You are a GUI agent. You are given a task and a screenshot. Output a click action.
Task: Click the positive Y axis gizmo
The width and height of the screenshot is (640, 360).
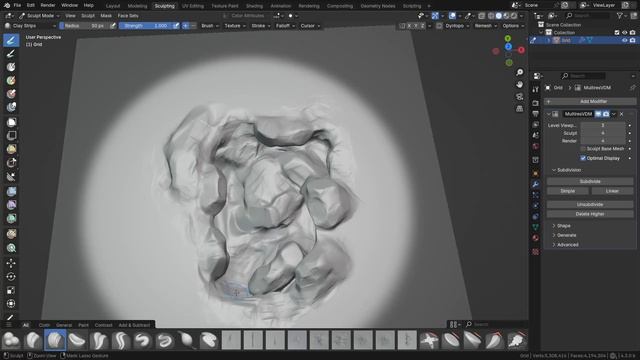click(508, 38)
